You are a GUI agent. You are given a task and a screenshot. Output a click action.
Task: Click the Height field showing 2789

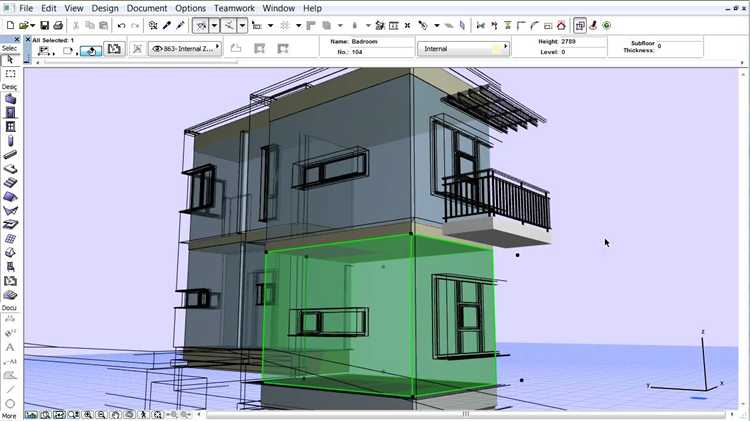point(583,42)
